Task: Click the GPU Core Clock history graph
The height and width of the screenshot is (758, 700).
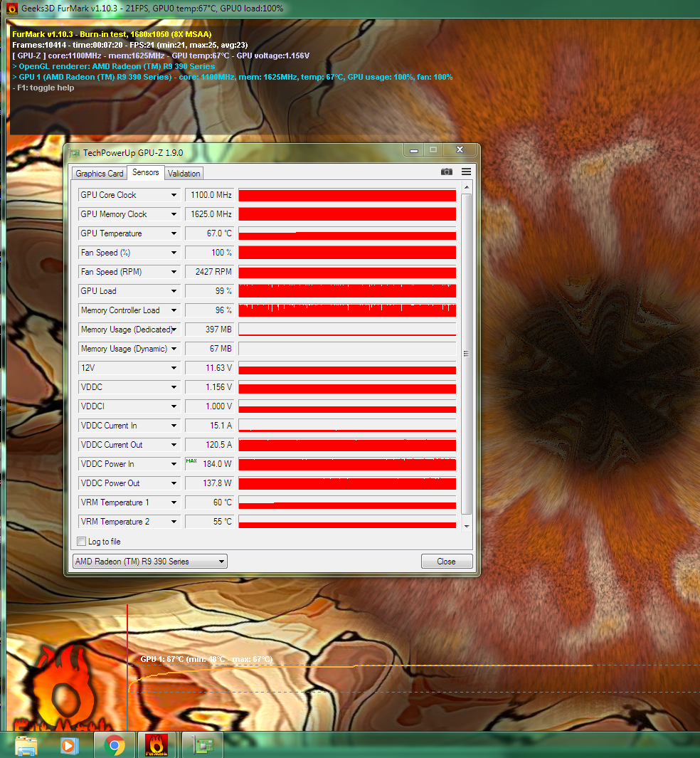Action: point(347,195)
